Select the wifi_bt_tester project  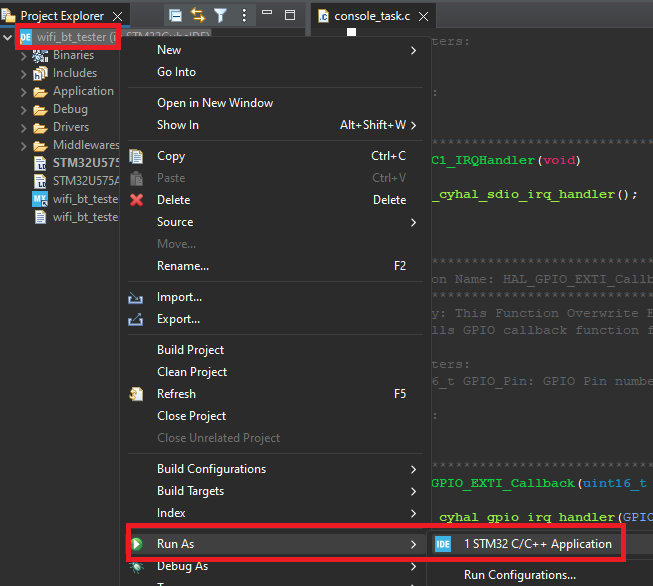tap(71, 37)
